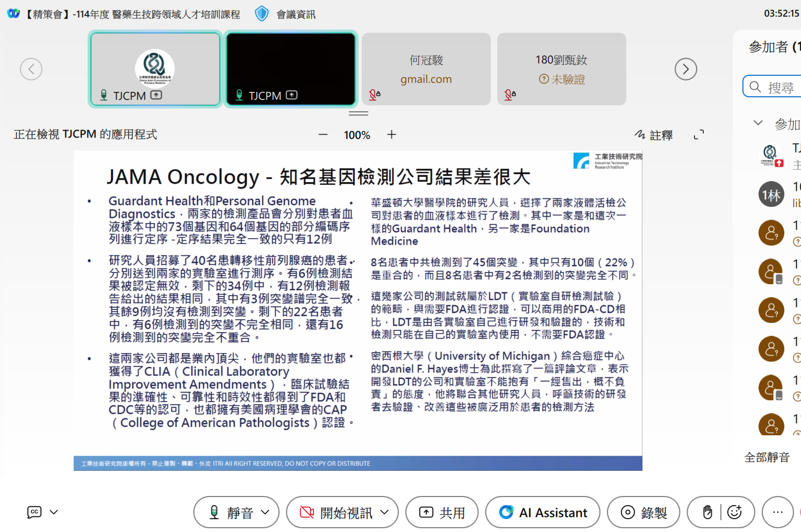The image size is (801, 532).
Task: Click the bullet starting 研究人員招募了40名
Action: [x=231, y=299]
